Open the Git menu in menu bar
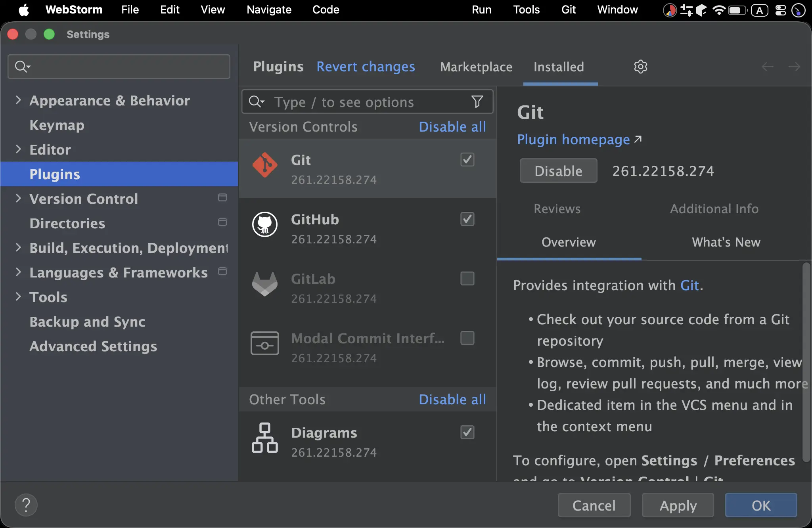 coord(568,10)
